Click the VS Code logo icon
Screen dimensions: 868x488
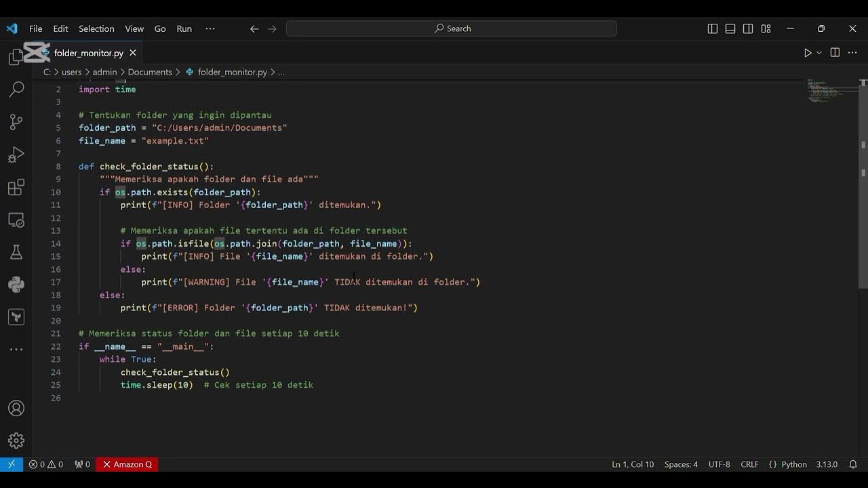coord(12,28)
